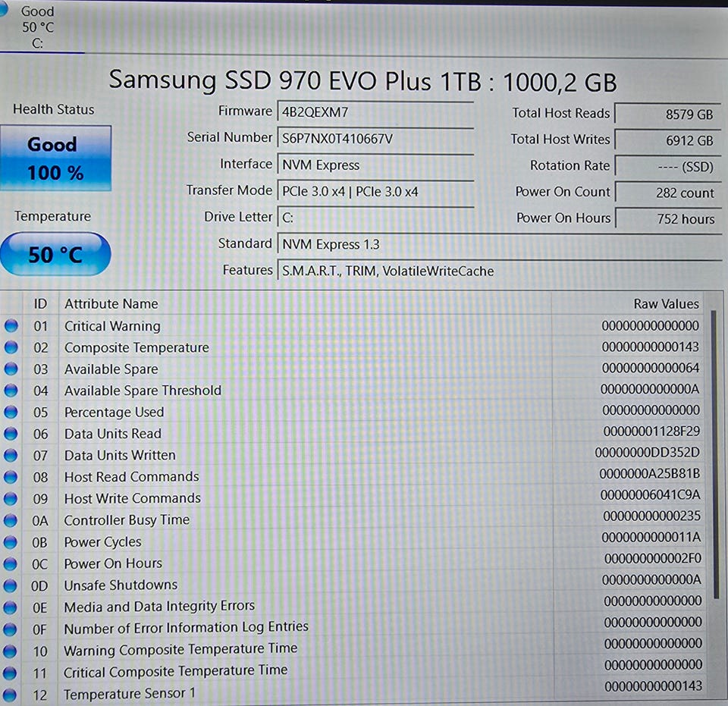
Task: Click the Good 100 % health status button
Action: coord(55,158)
